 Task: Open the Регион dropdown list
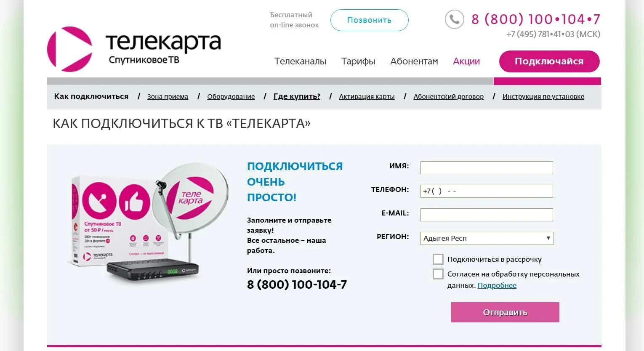coord(487,238)
